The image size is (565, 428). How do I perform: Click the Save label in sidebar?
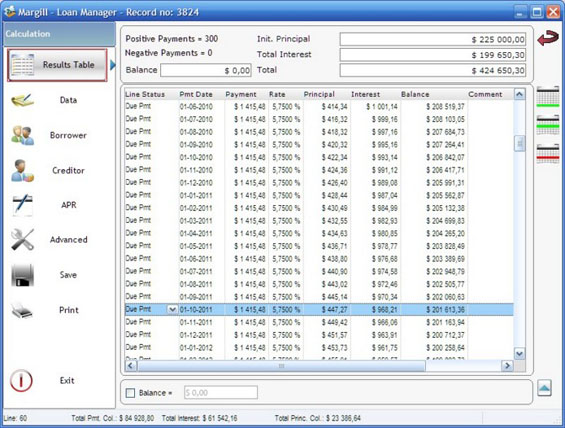click(68, 275)
